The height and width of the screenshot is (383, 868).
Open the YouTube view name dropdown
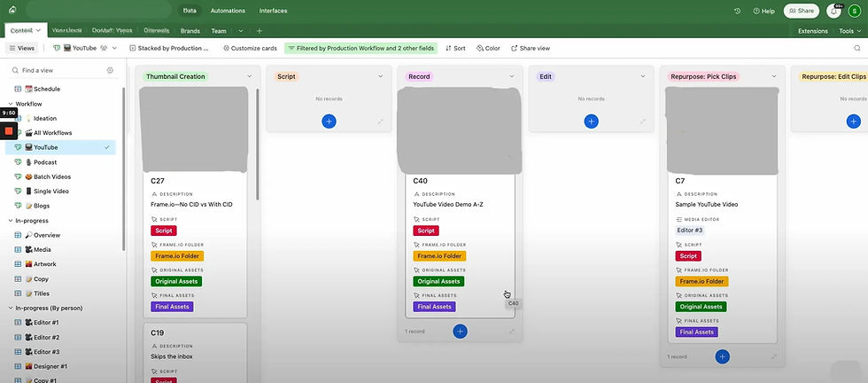(114, 48)
